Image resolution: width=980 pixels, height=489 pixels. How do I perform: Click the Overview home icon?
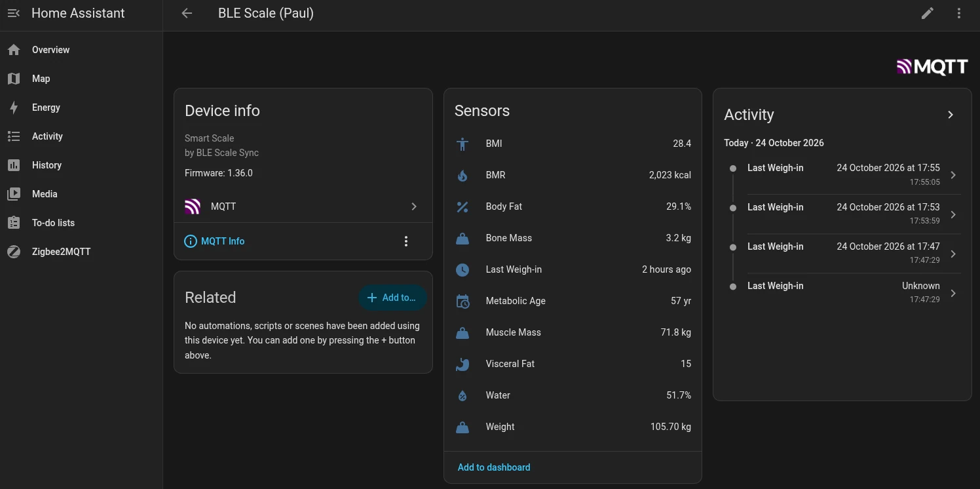click(14, 50)
